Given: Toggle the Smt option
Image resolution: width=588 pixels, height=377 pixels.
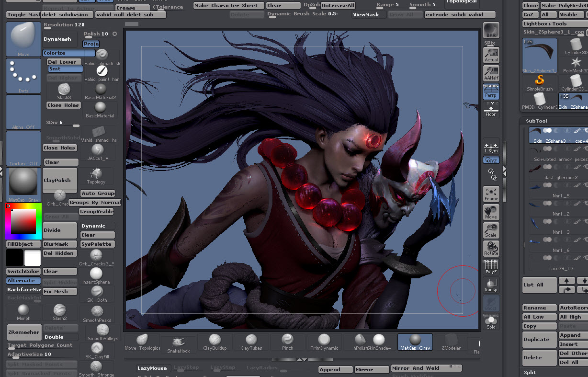Looking at the screenshot, I should coord(65,69).
